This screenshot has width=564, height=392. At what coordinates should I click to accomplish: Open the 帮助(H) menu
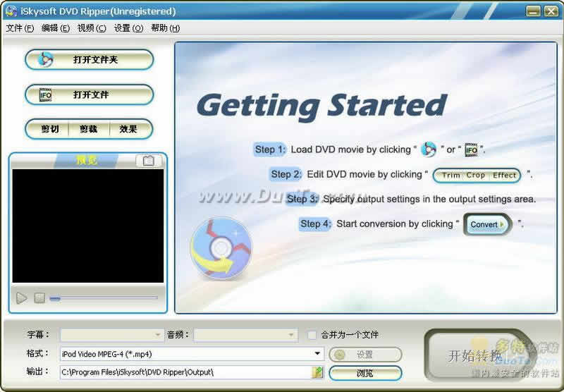165,28
